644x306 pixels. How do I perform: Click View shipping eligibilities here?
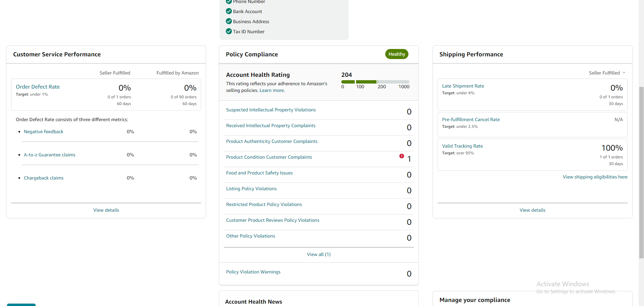595,177
